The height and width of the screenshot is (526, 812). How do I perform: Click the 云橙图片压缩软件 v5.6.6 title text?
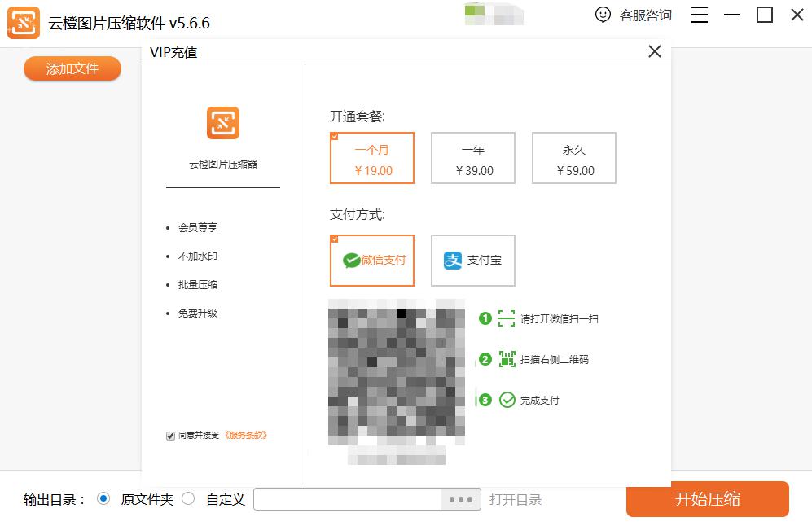(129, 24)
